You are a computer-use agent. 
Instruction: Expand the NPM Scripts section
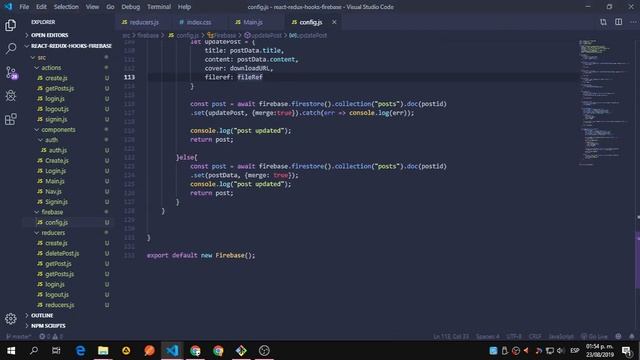point(48,326)
